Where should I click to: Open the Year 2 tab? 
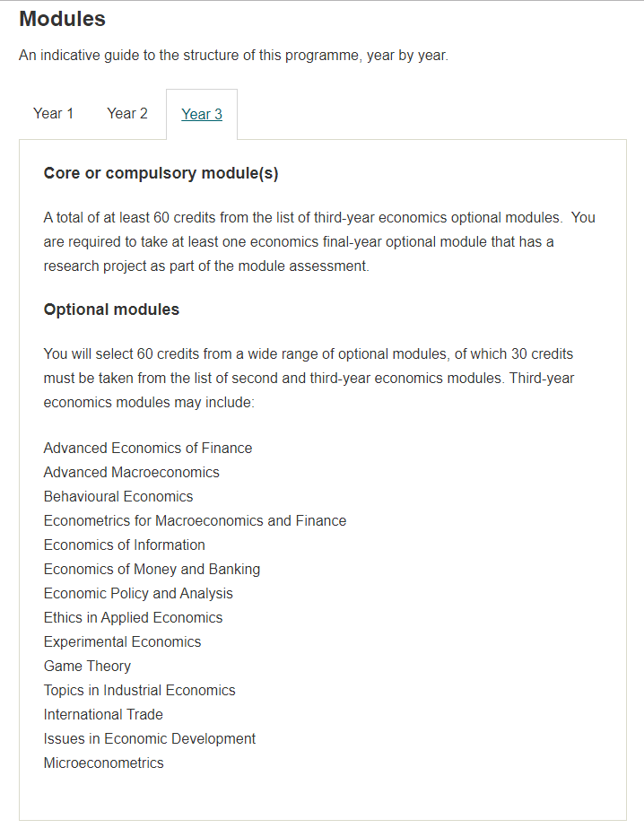coord(127,114)
